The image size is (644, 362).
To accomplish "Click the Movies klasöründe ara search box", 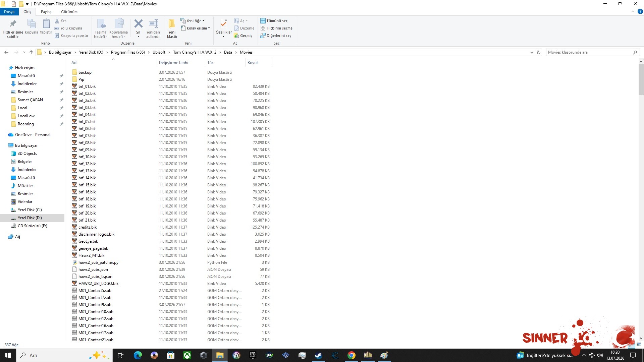I will point(589,52).
